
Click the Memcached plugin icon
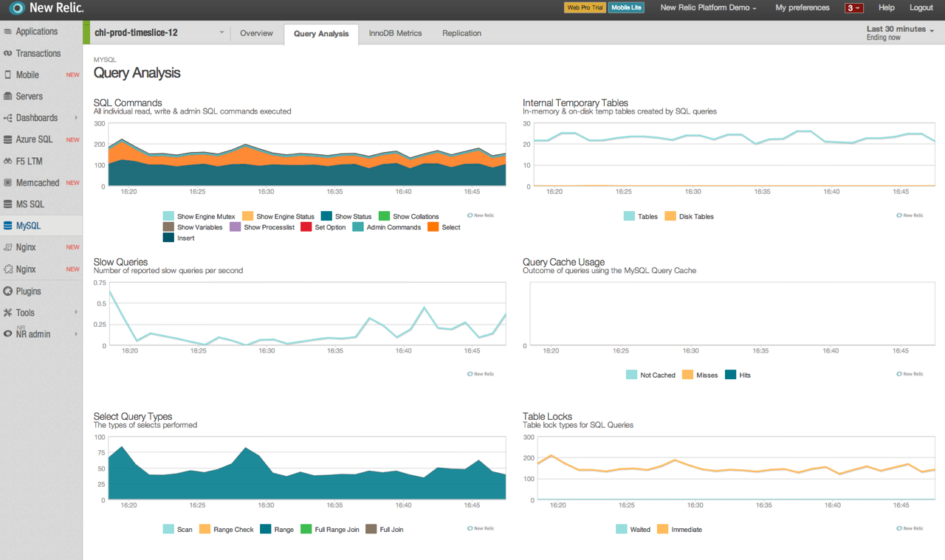tap(8, 182)
